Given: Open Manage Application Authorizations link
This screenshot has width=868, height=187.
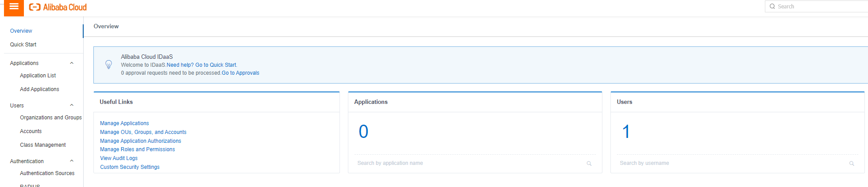Looking at the screenshot, I should coord(141,141).
